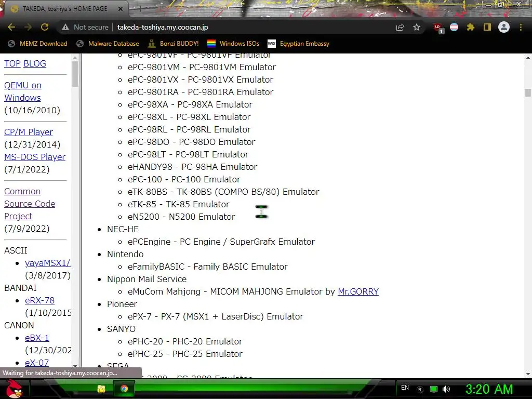Click the eN5200 - N5200 Emulator entry

coord(181,217)
